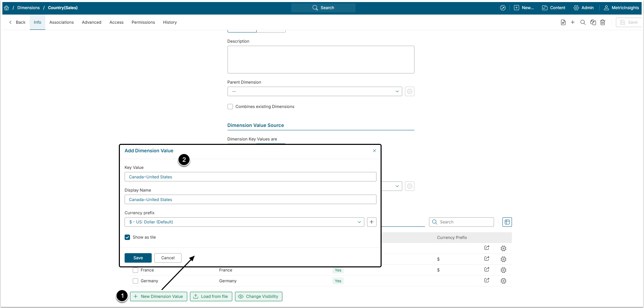Check the Combines existing Dimensions checkbox
644x308 pixels.
point(230,107)
